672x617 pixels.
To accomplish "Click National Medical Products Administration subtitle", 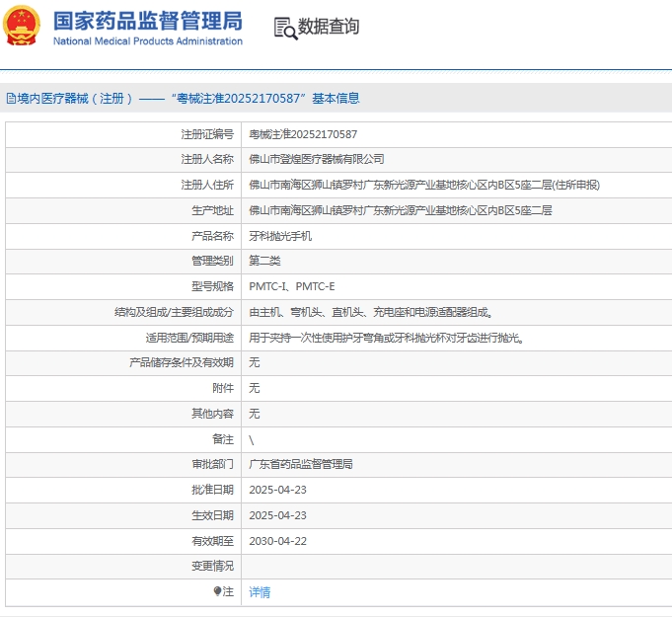I will [x=148, y=41].
